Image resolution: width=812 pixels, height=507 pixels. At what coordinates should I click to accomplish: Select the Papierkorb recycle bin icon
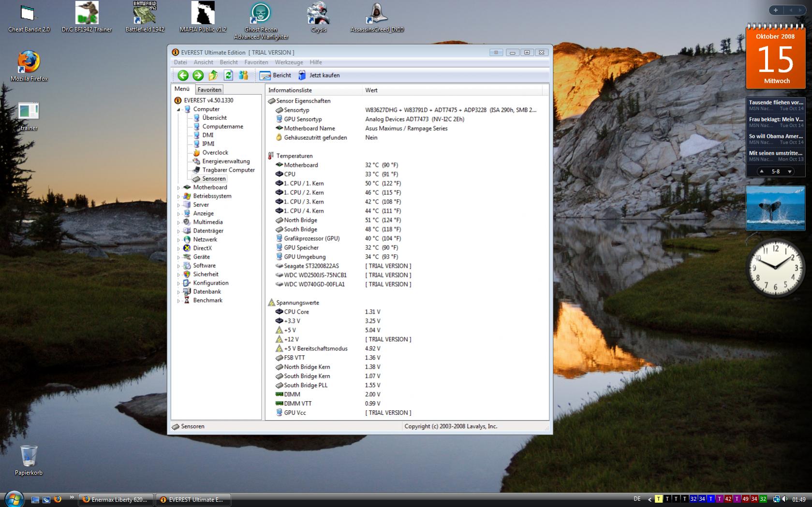[29, 460]
